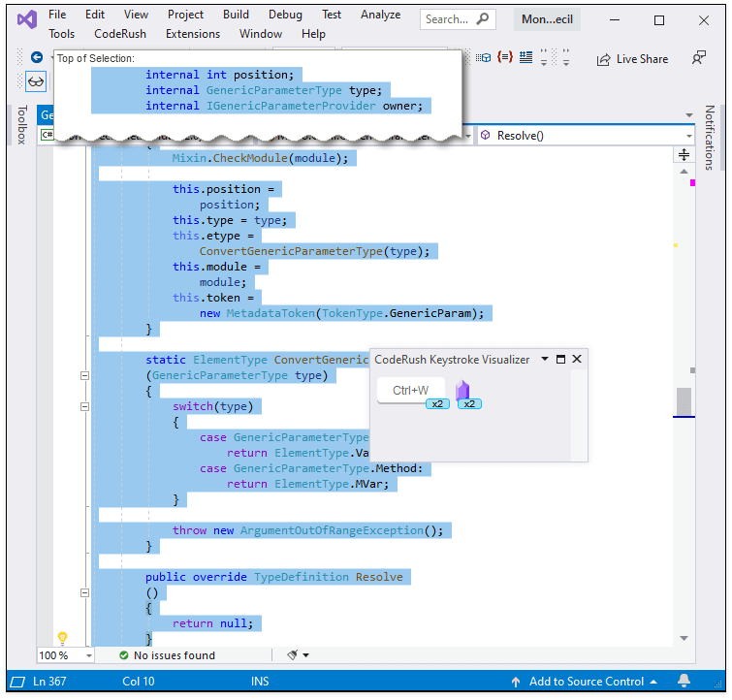Click the cube structure toolbar icon
This screenshot has width=732, height=700.
coord(483,58)
